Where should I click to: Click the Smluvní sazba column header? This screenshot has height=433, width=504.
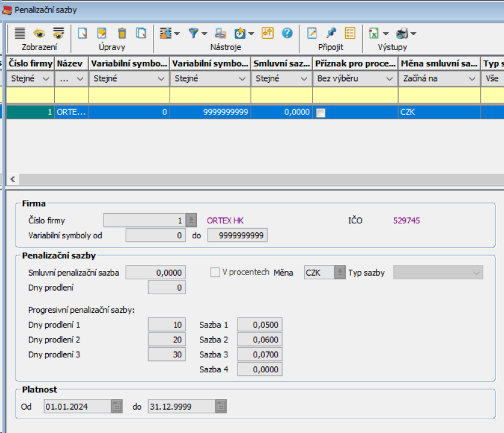pos(281,63)
